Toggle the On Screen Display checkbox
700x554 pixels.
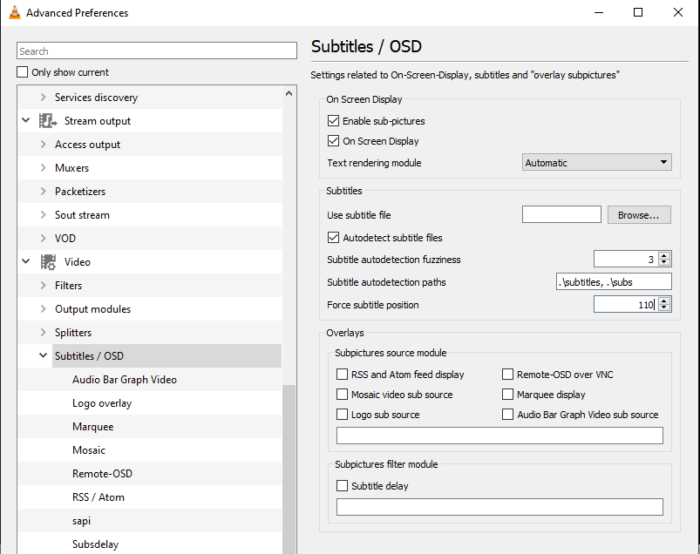click(334, 141)
